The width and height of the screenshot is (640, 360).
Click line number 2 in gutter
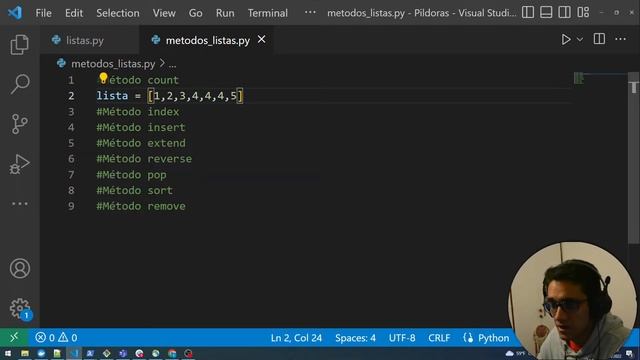pyautogui.click(x=71, y=96)
